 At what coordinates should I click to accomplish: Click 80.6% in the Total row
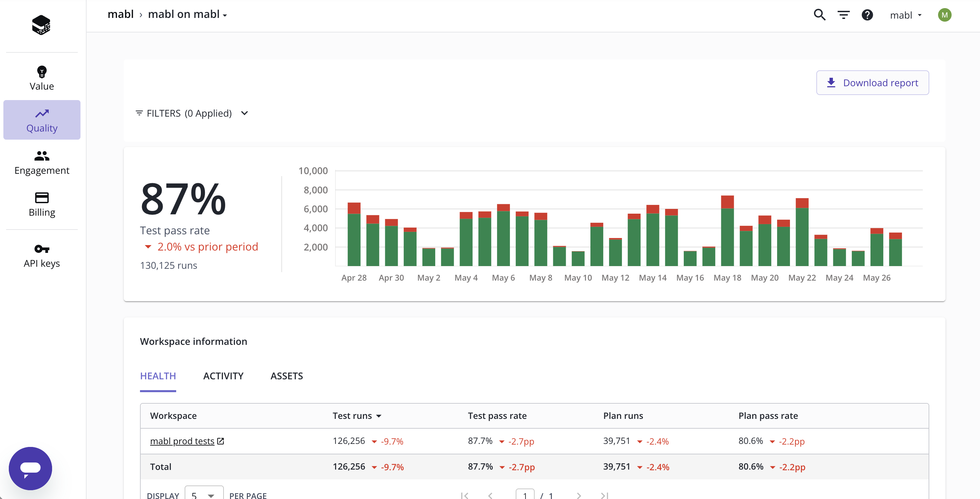tap(751, 467)
